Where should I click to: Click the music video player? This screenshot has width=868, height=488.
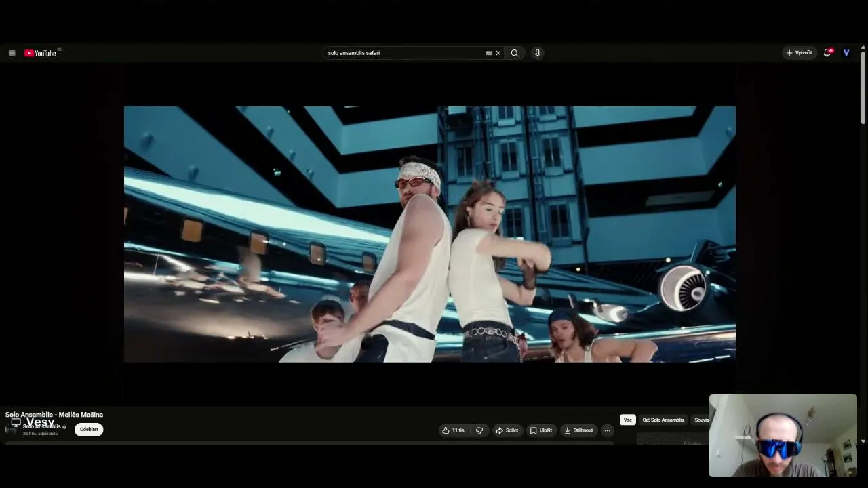coord(429,234)
